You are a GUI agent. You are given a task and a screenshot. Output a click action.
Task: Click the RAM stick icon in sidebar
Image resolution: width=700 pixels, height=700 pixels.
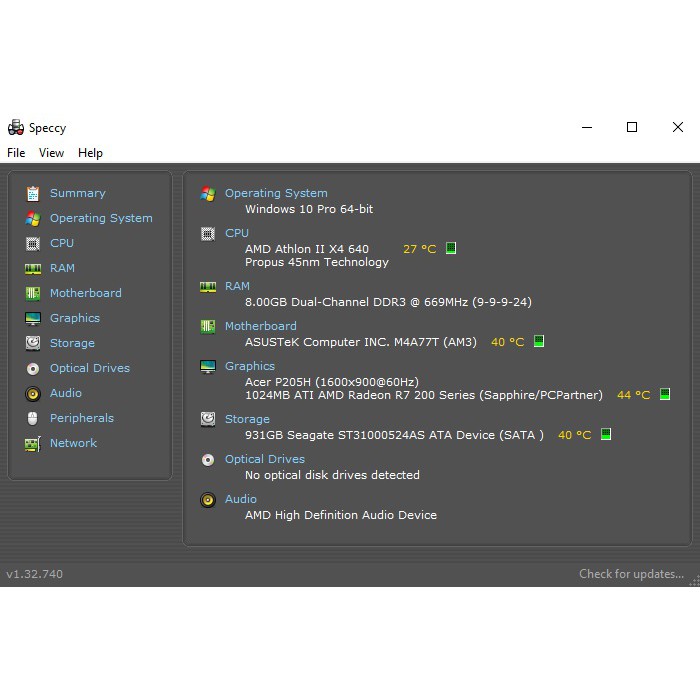click(33, 269)
